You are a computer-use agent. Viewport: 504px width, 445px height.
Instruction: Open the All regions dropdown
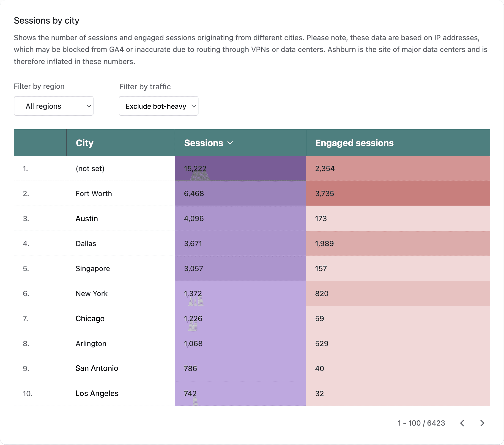click(x=54, y=106)
